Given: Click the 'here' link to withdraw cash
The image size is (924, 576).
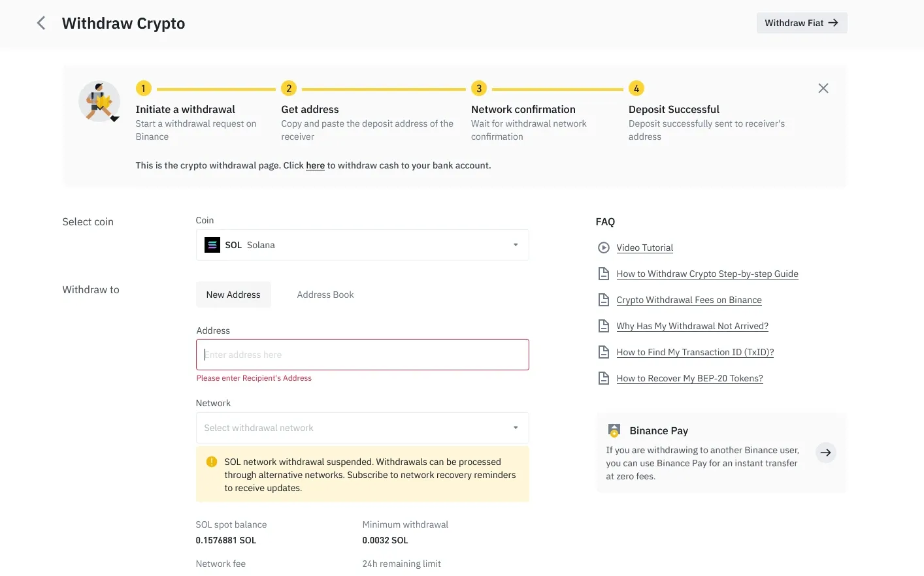Looking at the screenshot, I should click(315, 165).
